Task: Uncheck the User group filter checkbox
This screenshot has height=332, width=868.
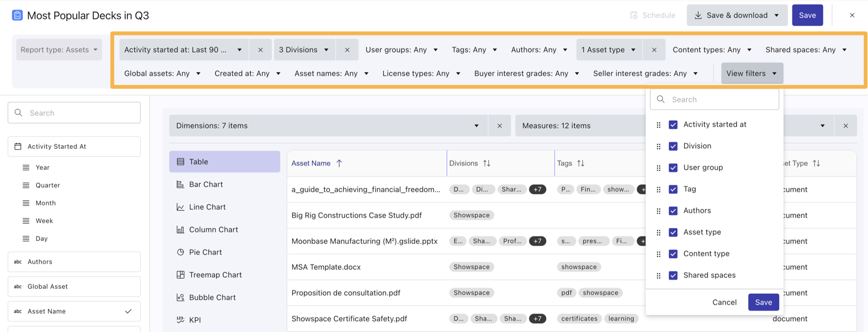Action: (x=673, y=168)
